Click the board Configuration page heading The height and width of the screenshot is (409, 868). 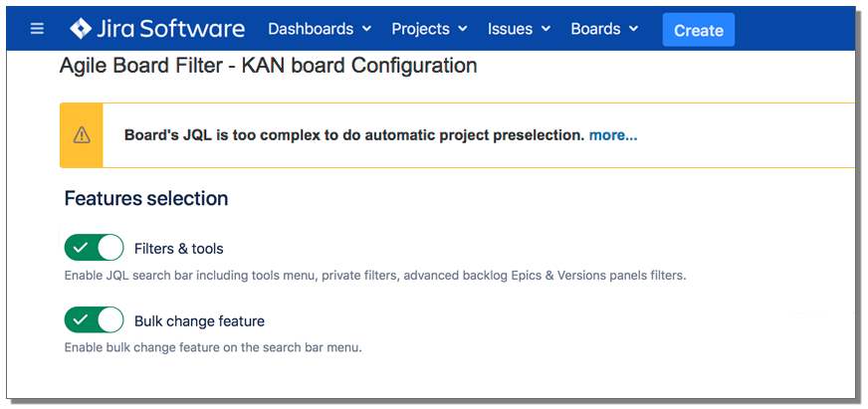click(x=268, y=67)
